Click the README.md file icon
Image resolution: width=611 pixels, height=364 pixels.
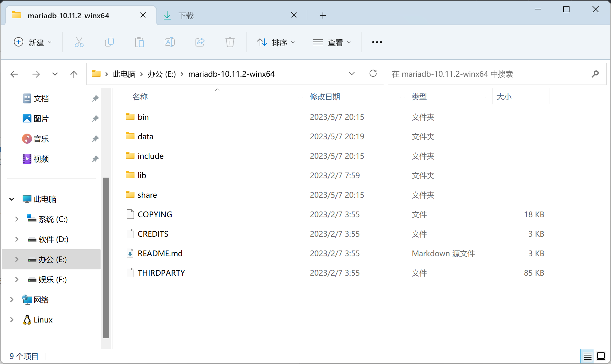click(130, 253)
